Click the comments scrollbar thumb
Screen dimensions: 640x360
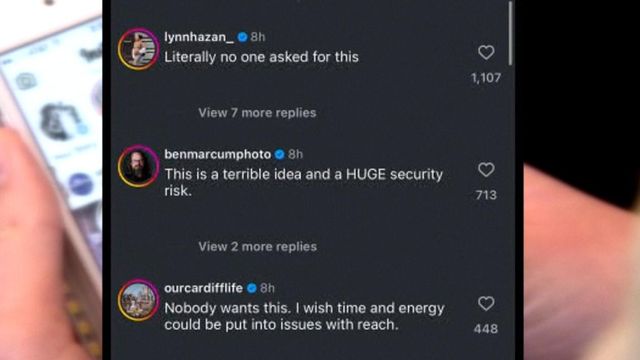(x=510, y=33)
